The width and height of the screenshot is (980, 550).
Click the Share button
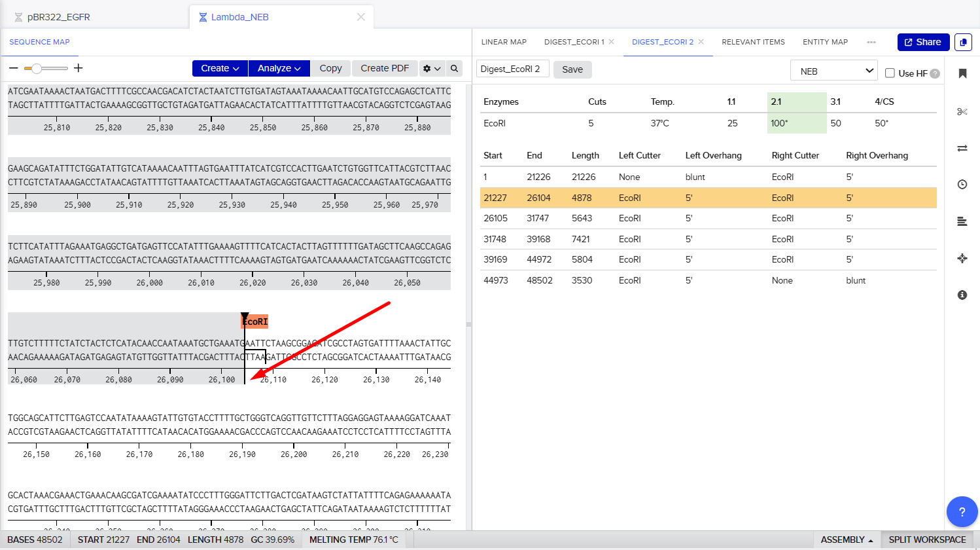point(923,42)
